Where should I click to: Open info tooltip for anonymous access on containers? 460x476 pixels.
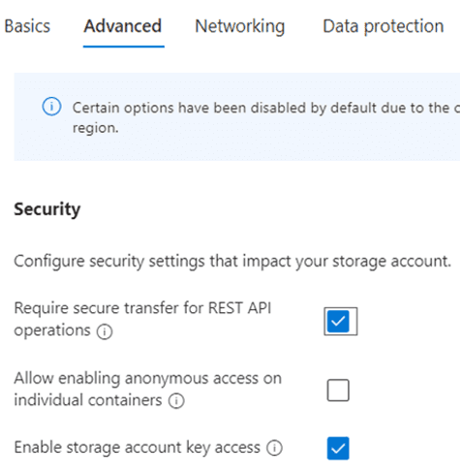pyautogui.click(x=176, y=401)
